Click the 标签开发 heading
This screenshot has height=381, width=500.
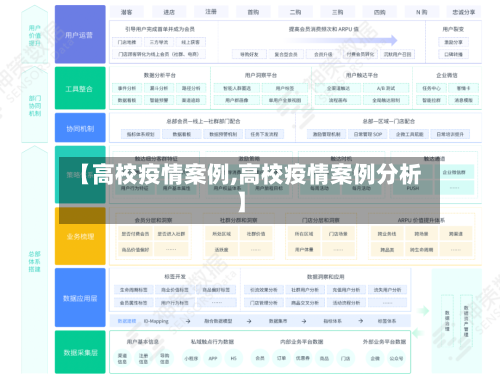(x=175, y=276)
